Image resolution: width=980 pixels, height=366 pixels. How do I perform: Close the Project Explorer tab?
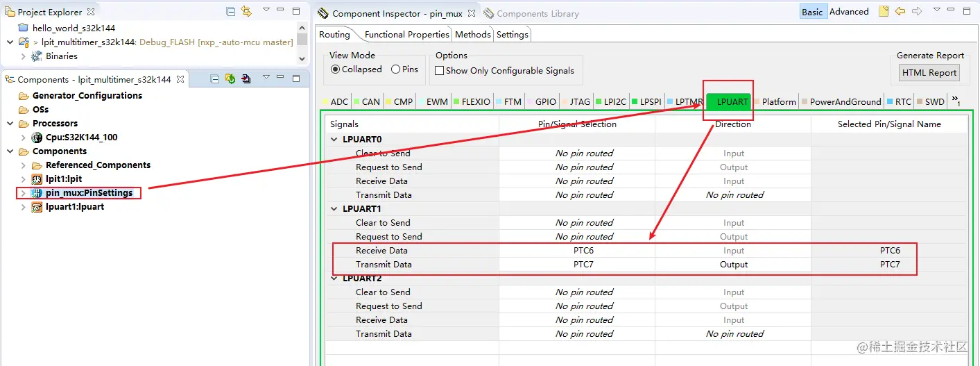[92, 12]
